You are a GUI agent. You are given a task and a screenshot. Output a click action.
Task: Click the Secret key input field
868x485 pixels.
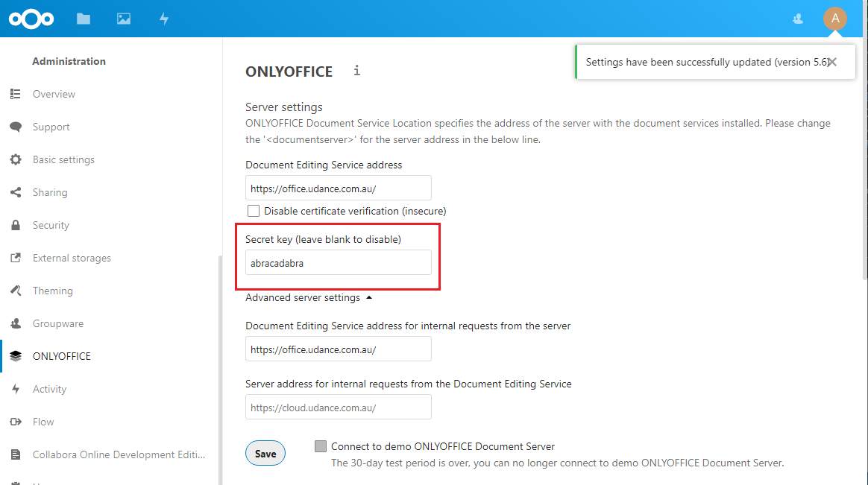[339, 263]
